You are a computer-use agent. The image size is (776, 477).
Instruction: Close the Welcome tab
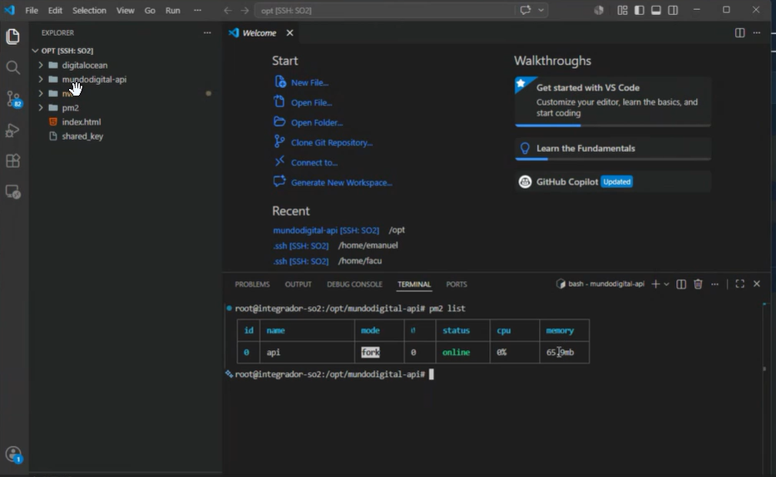(x=290, y=33)
